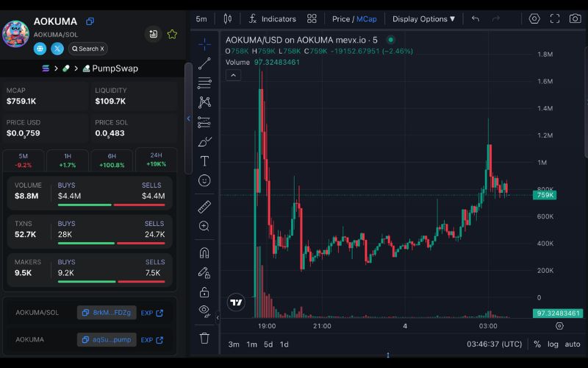Hide all drawings with eye icon
Screen dimensions: 588x368
coord(204,311)
